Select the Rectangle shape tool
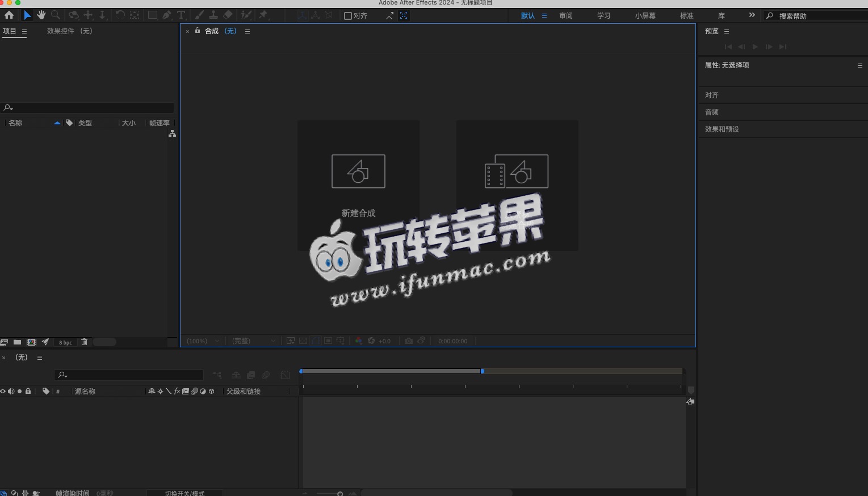 tap(153, 15)
